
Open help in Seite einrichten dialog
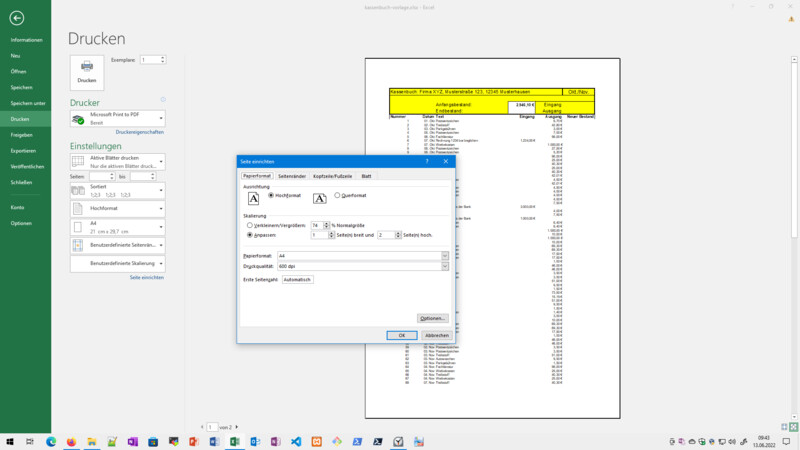click(427, 161)
